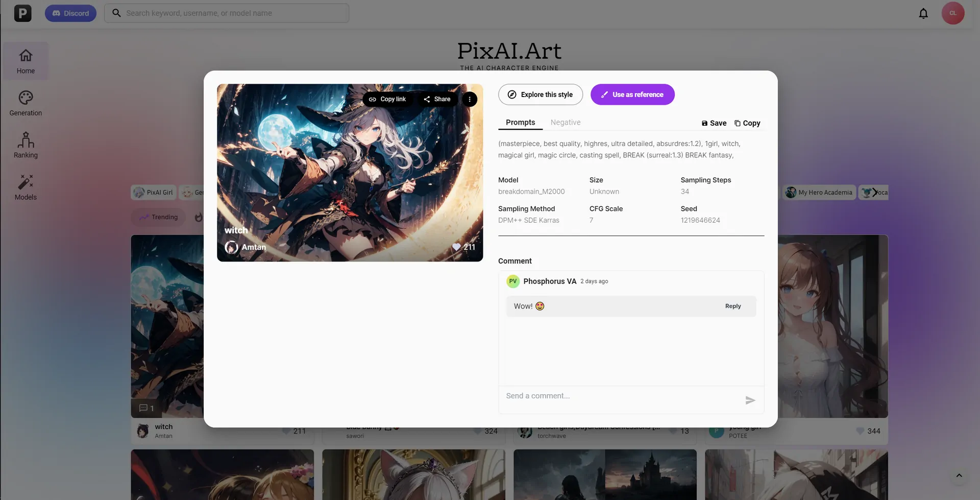Open Generation page from sidebar

coord(26,103)
